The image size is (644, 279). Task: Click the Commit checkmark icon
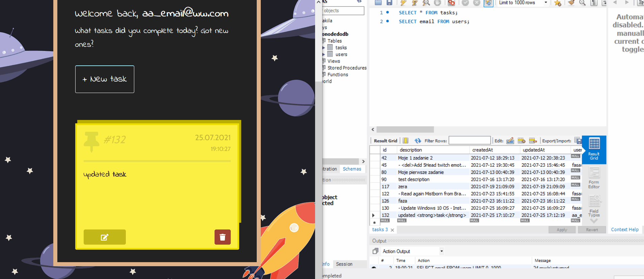coord(465,3)
